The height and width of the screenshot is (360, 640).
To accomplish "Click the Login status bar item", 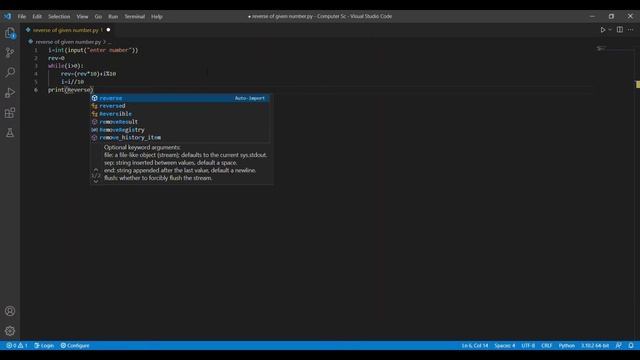I will [44, 346].
